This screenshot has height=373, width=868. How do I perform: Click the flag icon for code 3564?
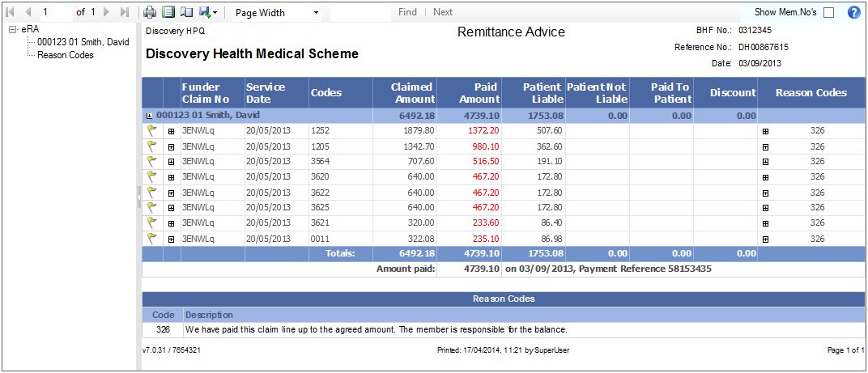click(151, 161)
